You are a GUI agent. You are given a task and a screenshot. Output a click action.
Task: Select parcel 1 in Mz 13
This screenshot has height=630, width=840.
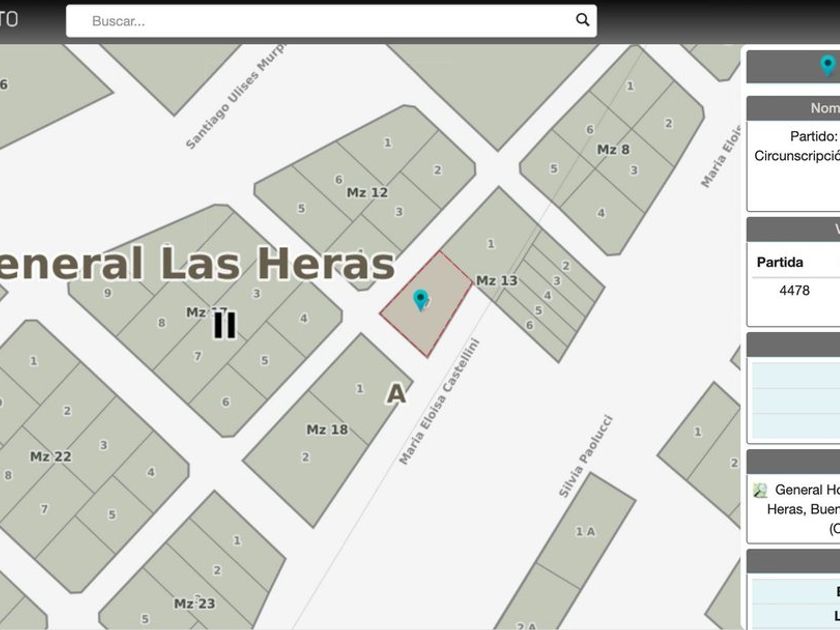click(490, 244)
